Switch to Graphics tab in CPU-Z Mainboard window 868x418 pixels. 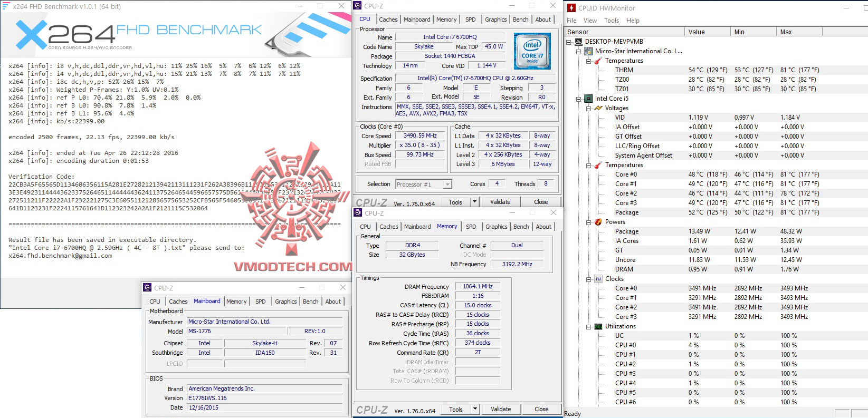click(286, 302)
